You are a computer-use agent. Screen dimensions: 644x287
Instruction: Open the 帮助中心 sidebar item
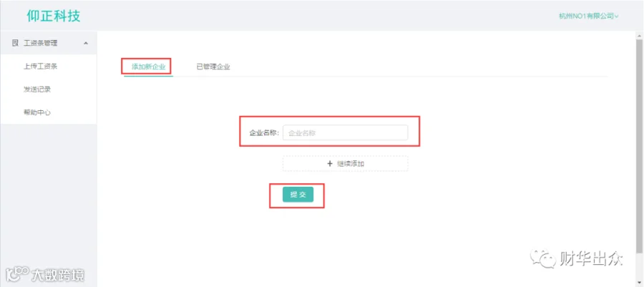pyautogui.click(x=37, y=112)
